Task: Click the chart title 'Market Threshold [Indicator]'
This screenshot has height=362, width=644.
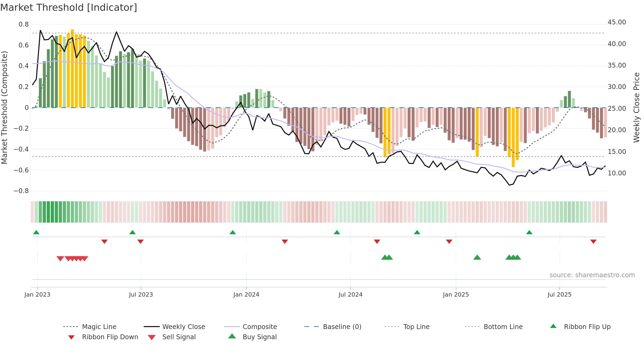Action: tap(69, 8)
